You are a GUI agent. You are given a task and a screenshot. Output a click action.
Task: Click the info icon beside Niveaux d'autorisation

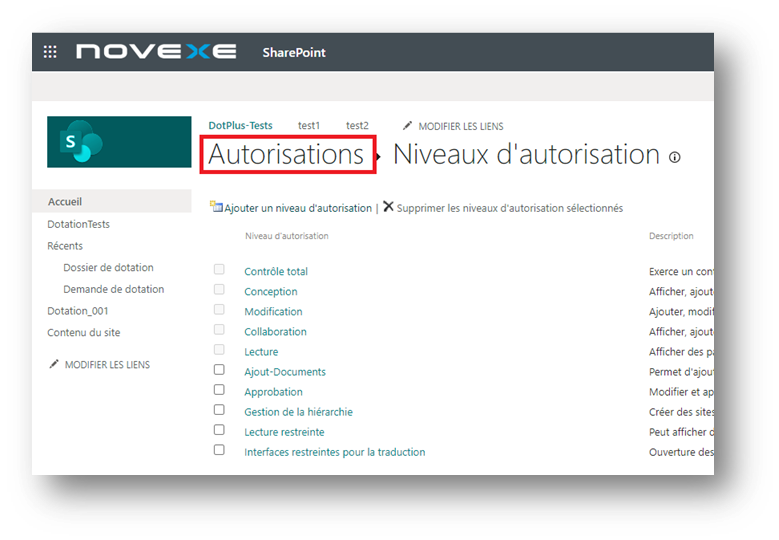tap(675, 157)
